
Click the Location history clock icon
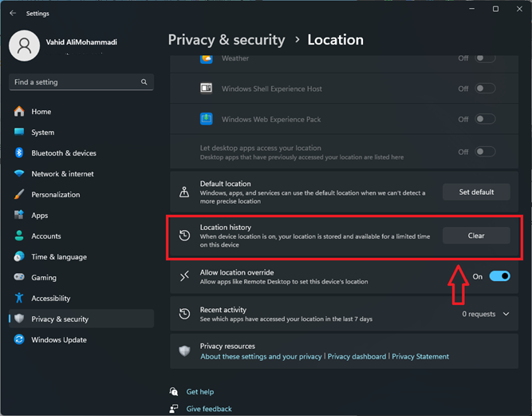tap(184, 236)
